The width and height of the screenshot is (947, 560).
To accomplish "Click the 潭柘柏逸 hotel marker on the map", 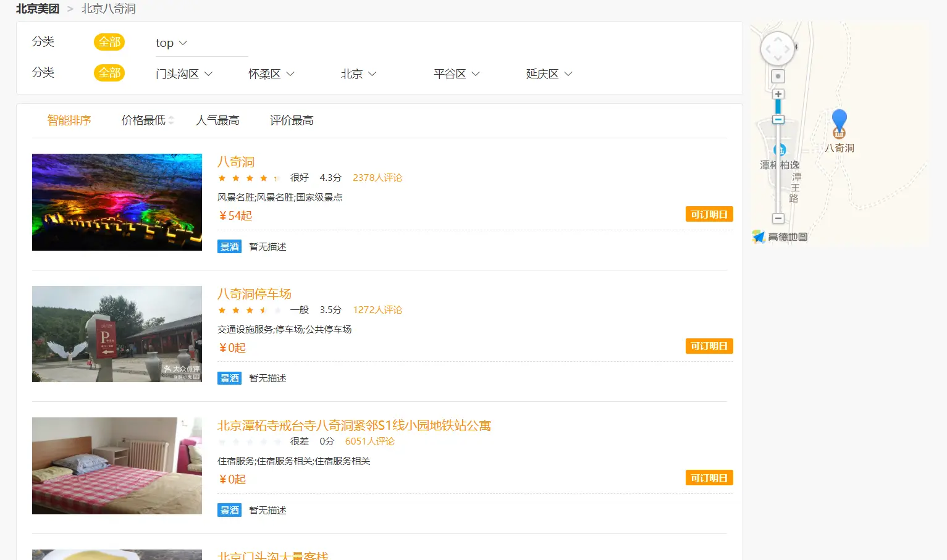I will (780, 150).
